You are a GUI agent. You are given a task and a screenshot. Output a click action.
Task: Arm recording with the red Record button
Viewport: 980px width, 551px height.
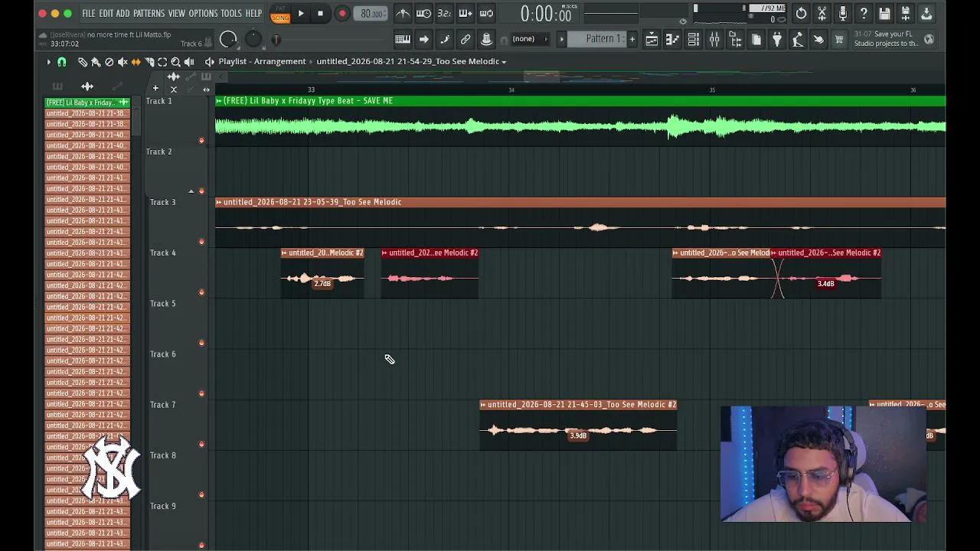coord(342,14)
